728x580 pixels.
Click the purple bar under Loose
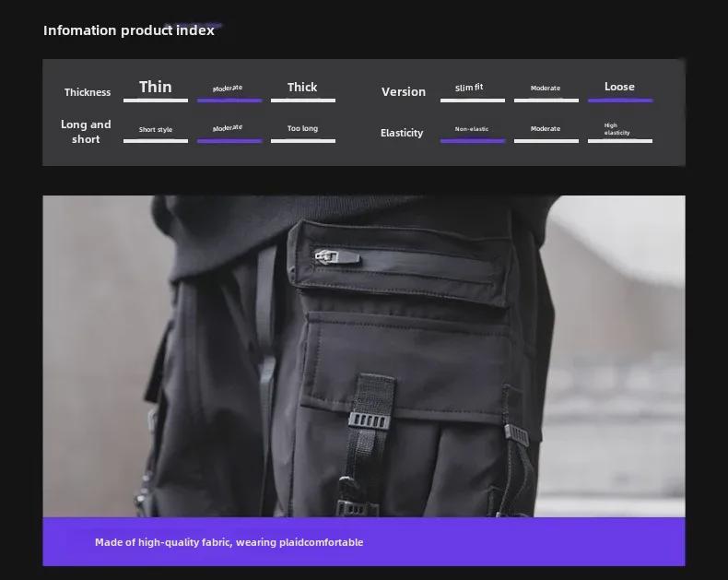[619, 100]
